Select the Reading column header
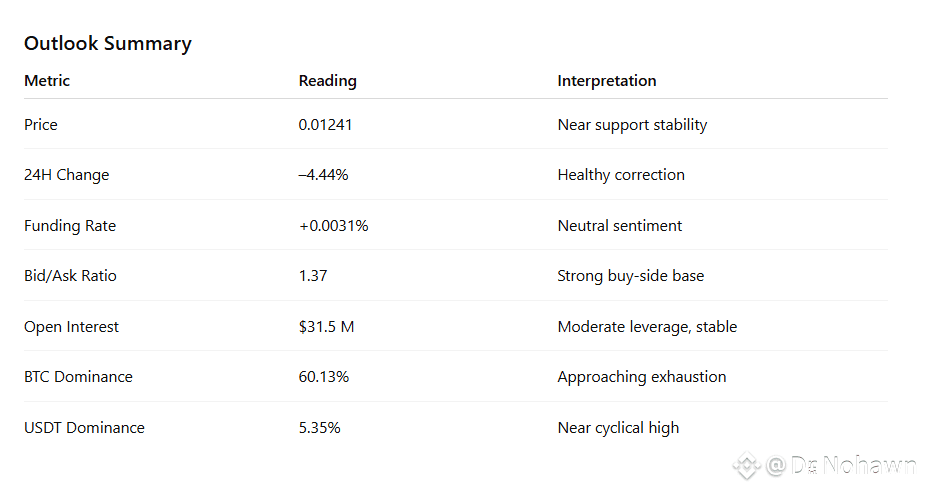This screenshot has height=491, width=925. point(327,81)
